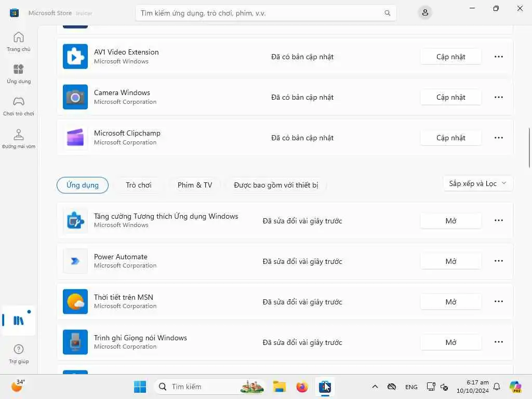Select Được bao gồm với thiết bị tab
532x399 pixels.
tap(276, 185)
